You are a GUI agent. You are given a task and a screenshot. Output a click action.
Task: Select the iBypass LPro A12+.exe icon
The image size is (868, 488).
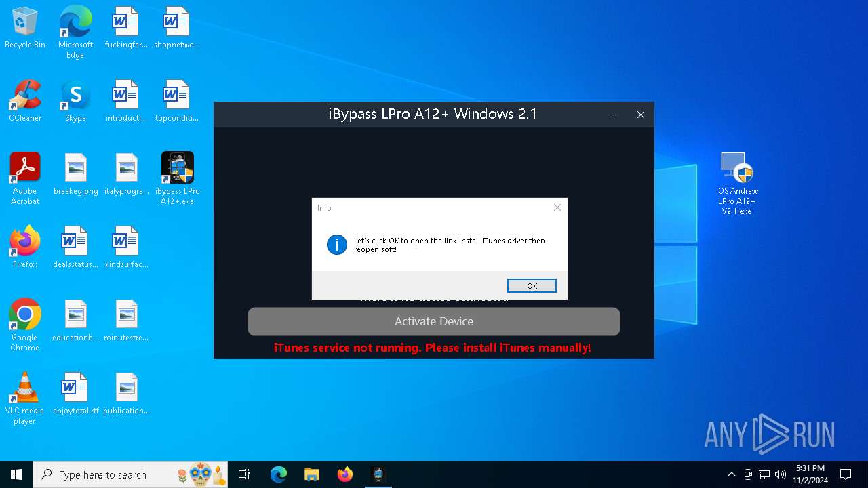pos(177,178)
